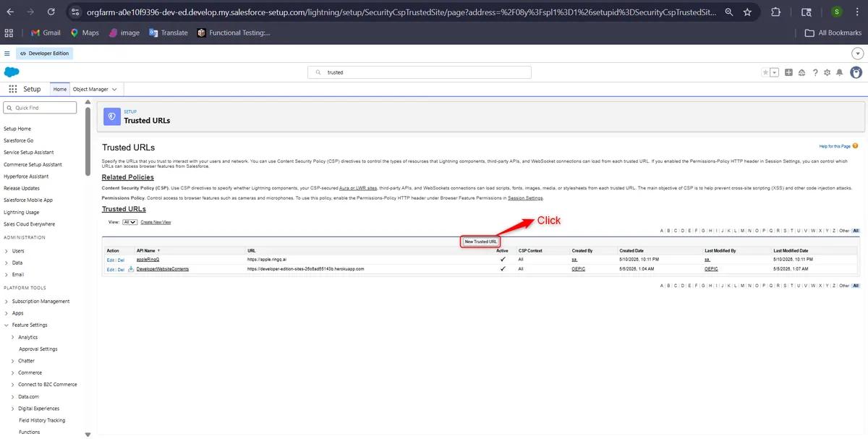This screenshot has width=868, height=439.
Task: Open site information icon in address bar
Action: (x=75, y=12)
